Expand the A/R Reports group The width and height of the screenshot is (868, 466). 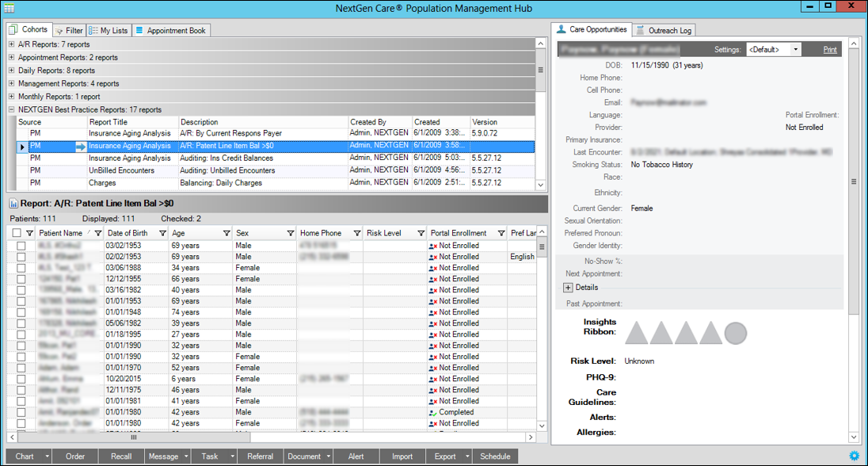point(11,44)
